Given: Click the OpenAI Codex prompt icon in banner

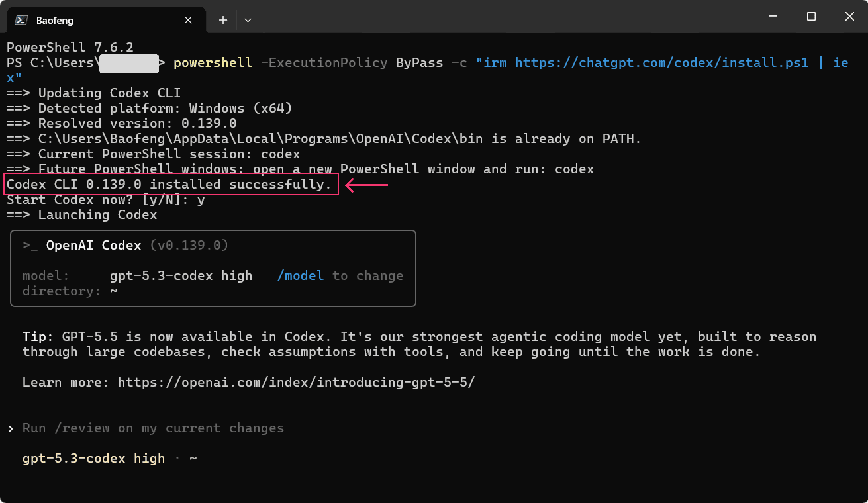Looking at the screenshot, I should click(x=30, y=246).
